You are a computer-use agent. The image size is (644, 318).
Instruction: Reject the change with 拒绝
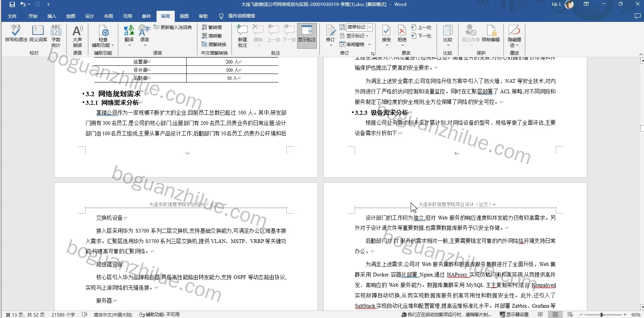402,36
